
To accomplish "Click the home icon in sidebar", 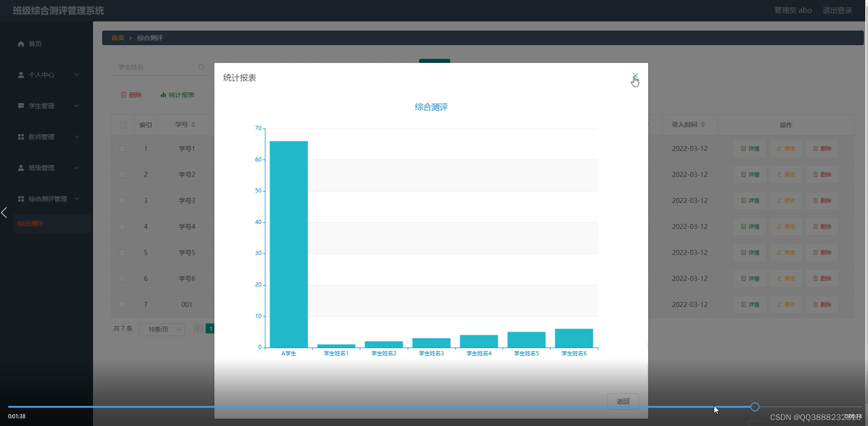I will tap(21, 44).
